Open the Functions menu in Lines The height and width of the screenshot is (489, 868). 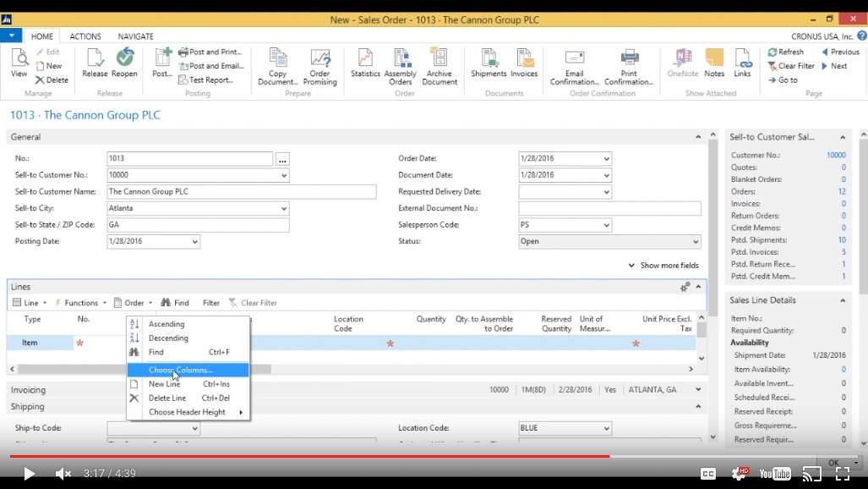(80, 303)
